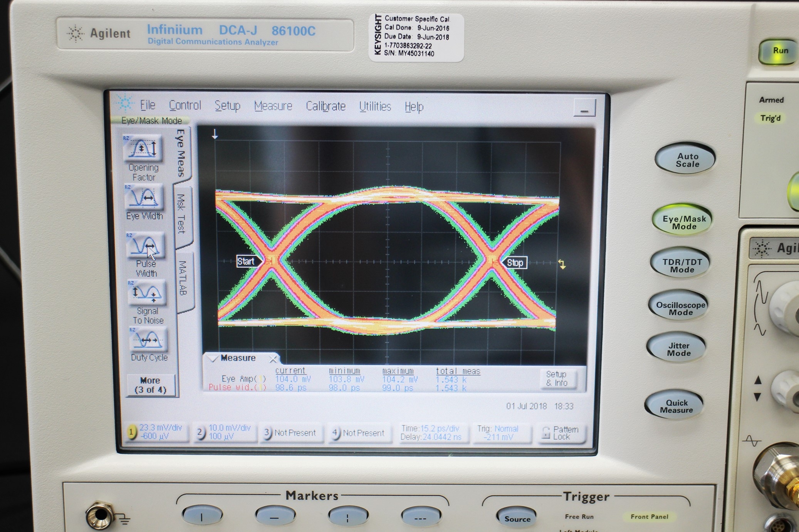Screen dimensions: 799x532
Task: Click channel 1 yellow number indicator
Action: pos(131,432)
